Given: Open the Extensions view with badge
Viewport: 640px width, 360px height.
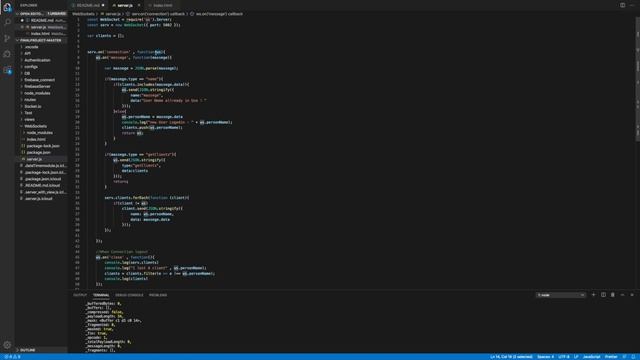Looking at the screenshot, I should click(x=7, y=70).
